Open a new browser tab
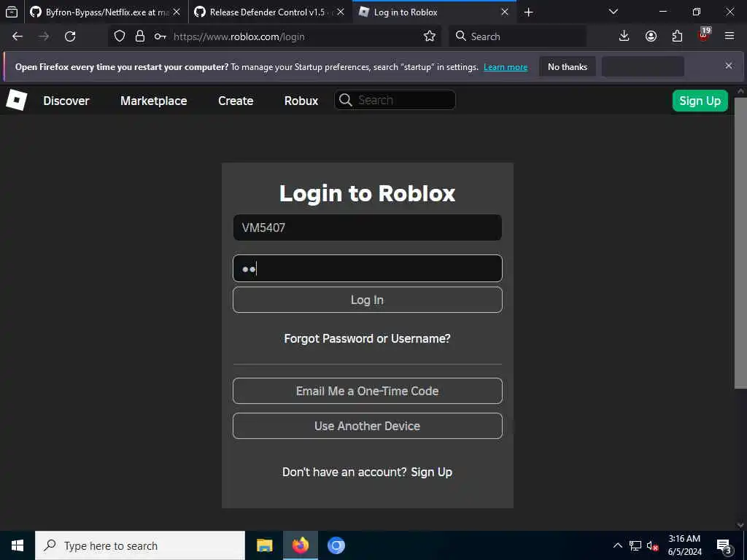 tap(528, 12)
